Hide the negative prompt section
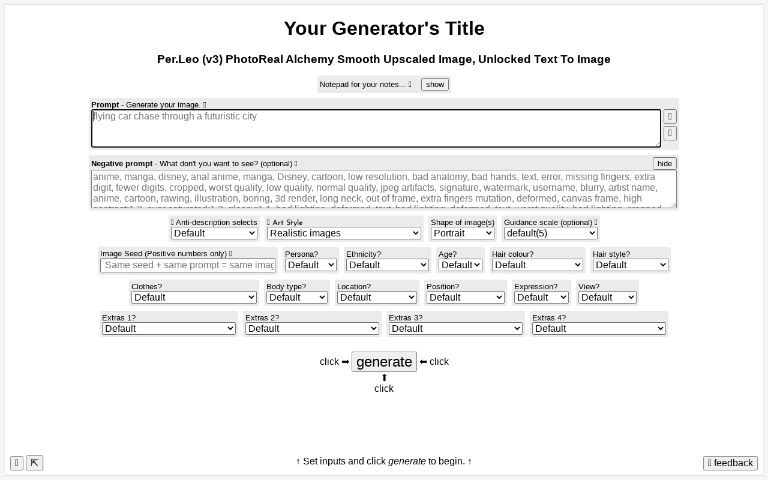 click(x=664, y=163)
